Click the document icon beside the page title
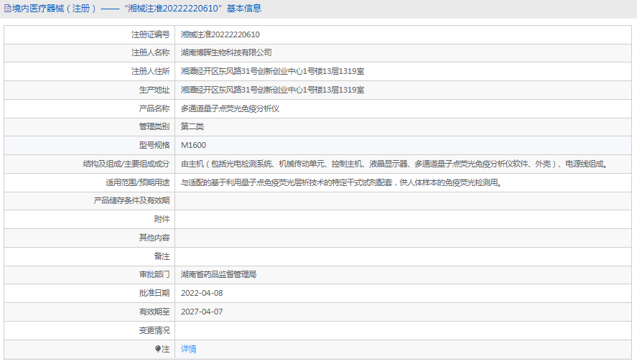The width and height of the screenshot is (637, 364). coord(7,9)
